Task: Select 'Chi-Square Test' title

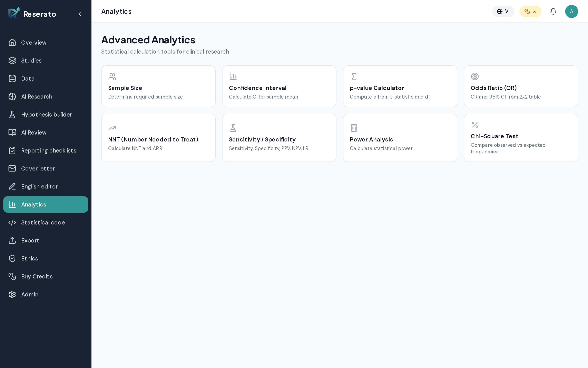Action: [494, 136]
